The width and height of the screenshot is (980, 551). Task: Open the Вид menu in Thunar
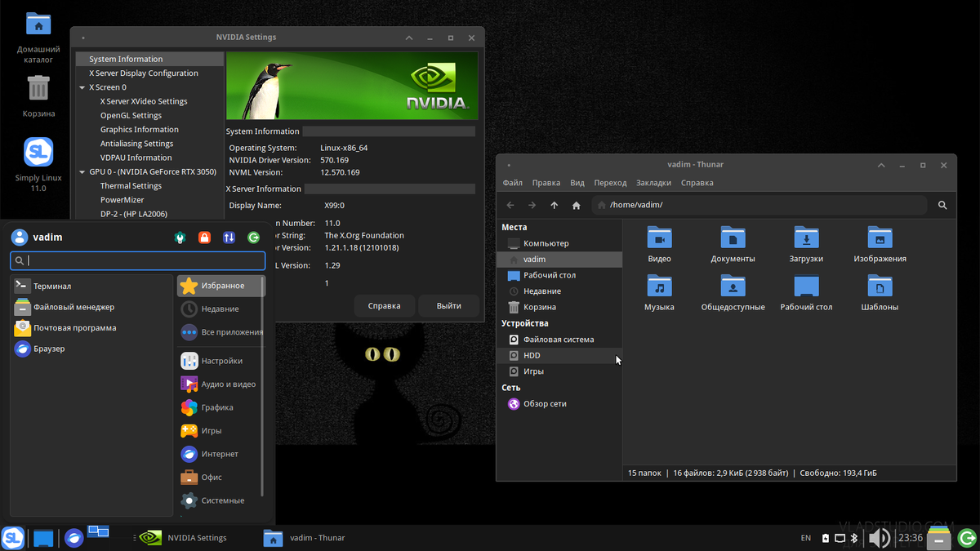[x=577, y=183]
